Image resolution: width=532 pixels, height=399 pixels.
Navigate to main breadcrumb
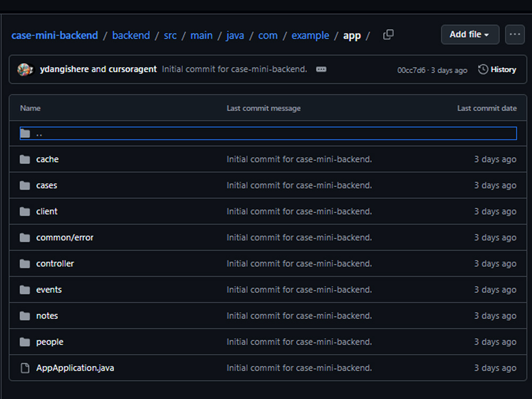[201, 35]
